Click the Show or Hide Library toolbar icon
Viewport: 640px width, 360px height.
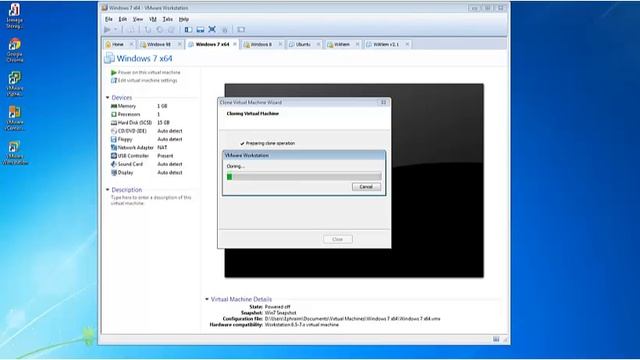click(188, 29)
